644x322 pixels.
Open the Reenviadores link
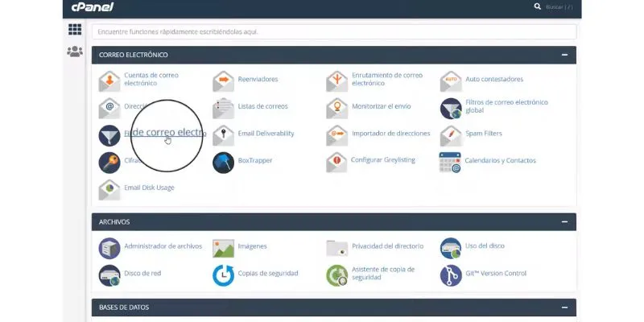258,79
